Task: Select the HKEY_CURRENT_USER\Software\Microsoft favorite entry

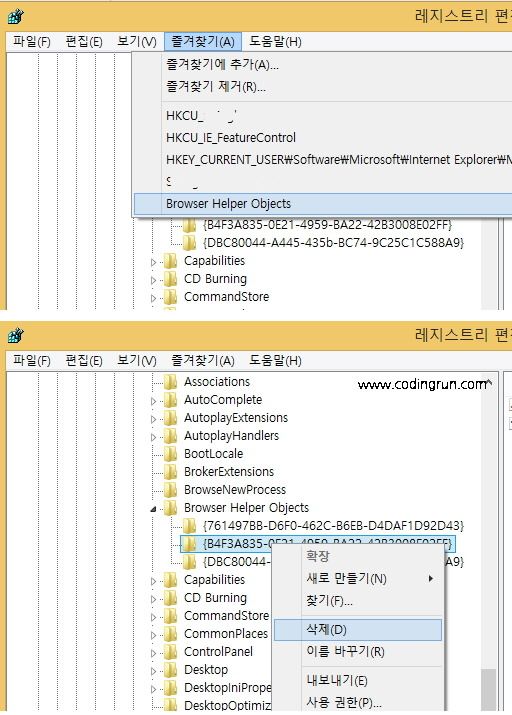Action: coord(338,160)
